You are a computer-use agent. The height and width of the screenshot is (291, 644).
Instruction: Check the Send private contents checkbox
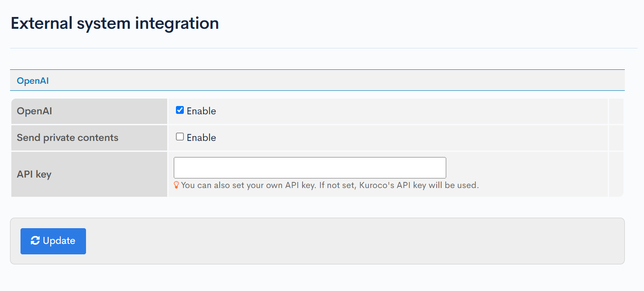pyautogui.click(x=180, y=137)
